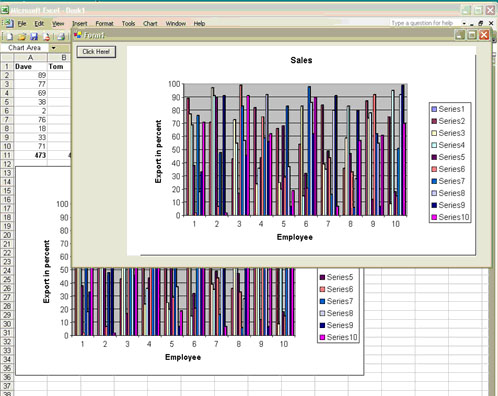498x396 pixels.
Task: Click Series1 color swatch in Form1 legend
Action: tap(434, 109)
